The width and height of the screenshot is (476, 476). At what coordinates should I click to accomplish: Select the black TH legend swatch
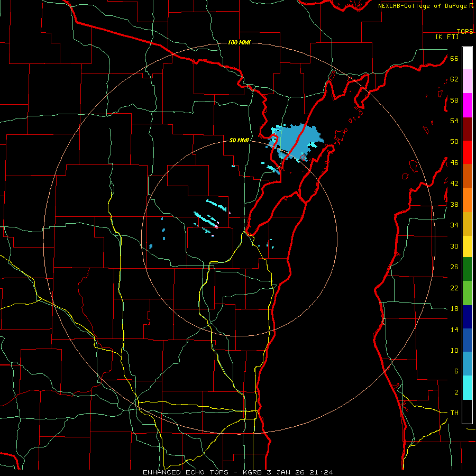coord(467,411)
